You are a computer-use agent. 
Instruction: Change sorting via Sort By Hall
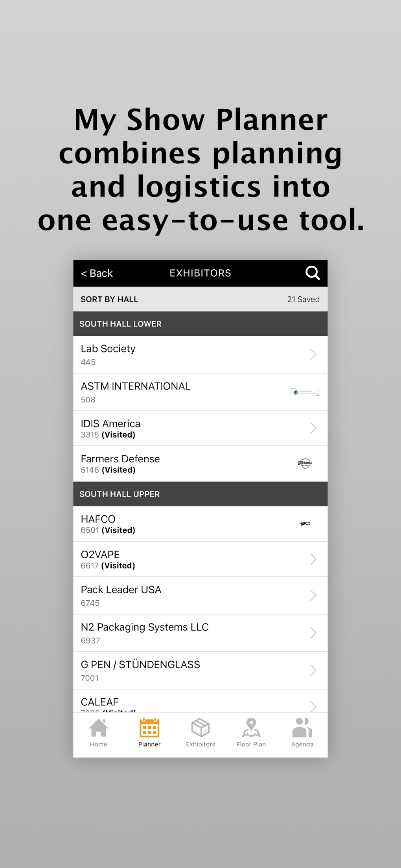point(109,299)
